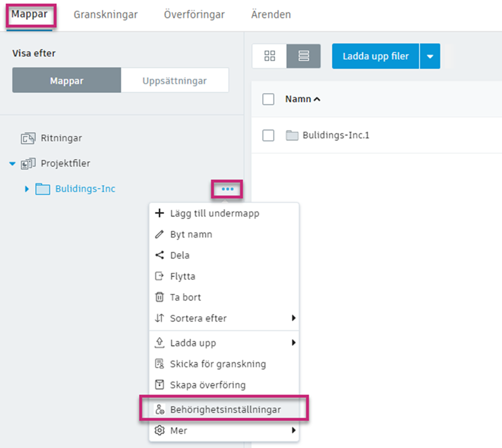502x448 pixels.
Task: Click the Dela share icon
Action: (160, 255)
